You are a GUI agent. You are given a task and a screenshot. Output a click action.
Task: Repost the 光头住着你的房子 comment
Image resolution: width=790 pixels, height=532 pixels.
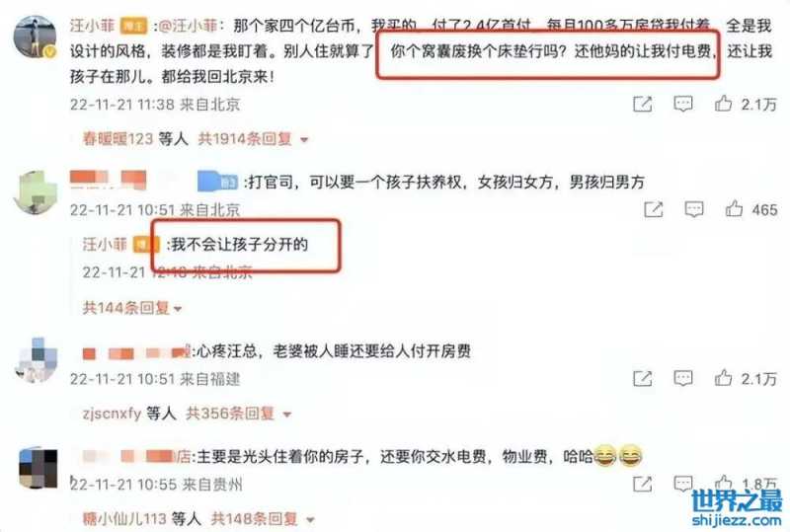click(643, 485)
